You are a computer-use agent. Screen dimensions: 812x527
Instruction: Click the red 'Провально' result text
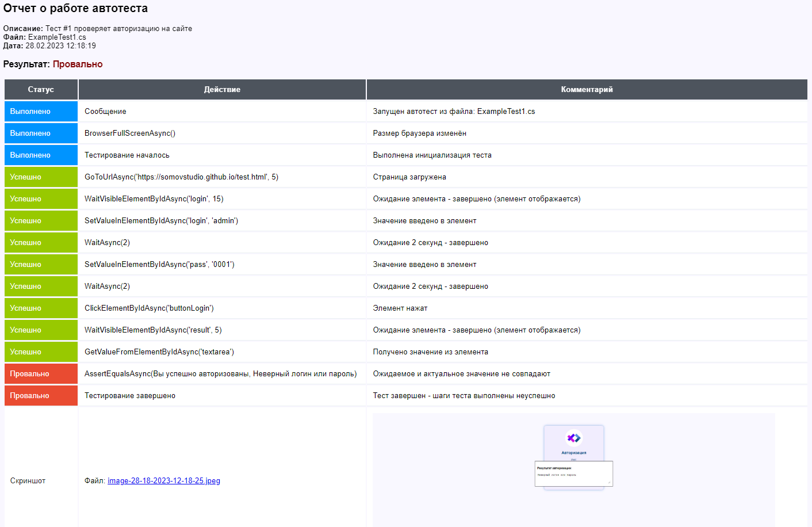coord(78,64)
